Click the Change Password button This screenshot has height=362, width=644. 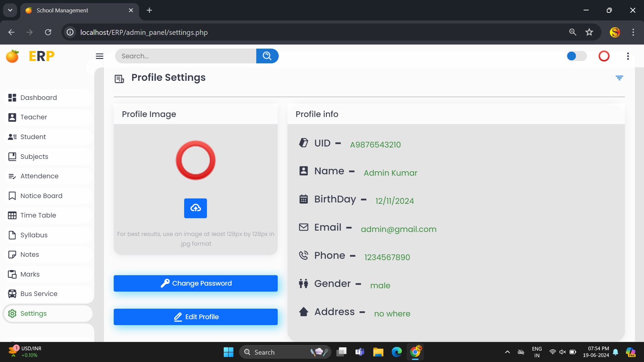point(196,283)
